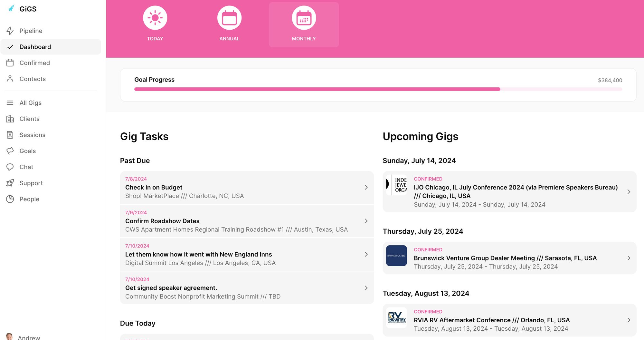Viewport: 644px width, 340px height.
Task: Click the People pie chart icon
Action: click(10, 199)
